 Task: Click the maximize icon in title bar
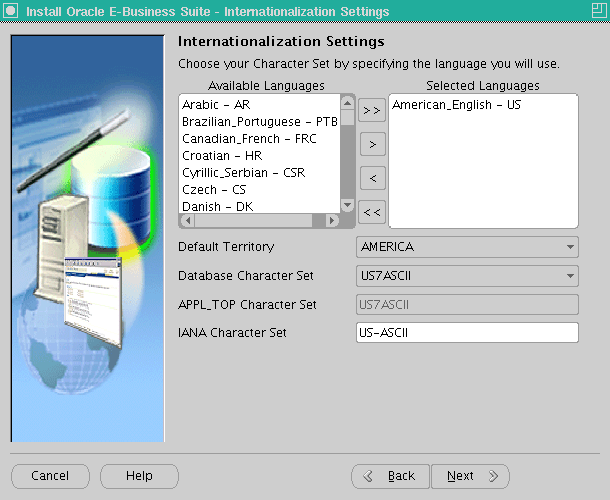[599, 10]
